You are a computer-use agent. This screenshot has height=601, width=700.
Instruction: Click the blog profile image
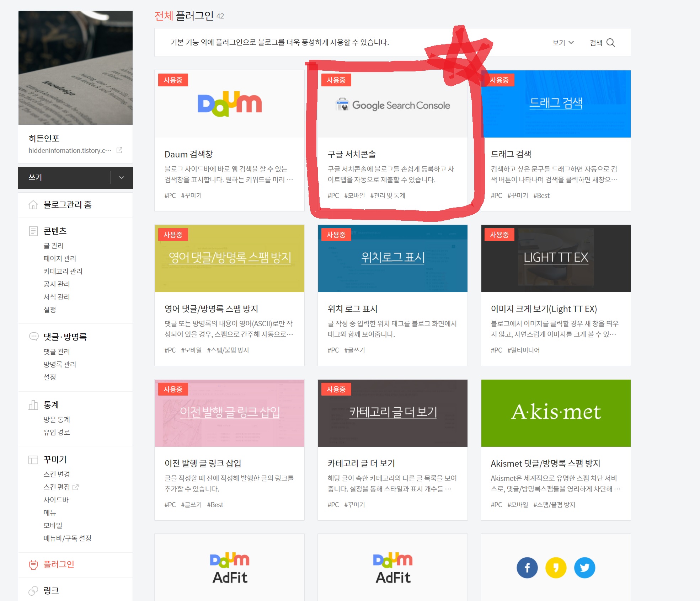click(x=75, y=68)
